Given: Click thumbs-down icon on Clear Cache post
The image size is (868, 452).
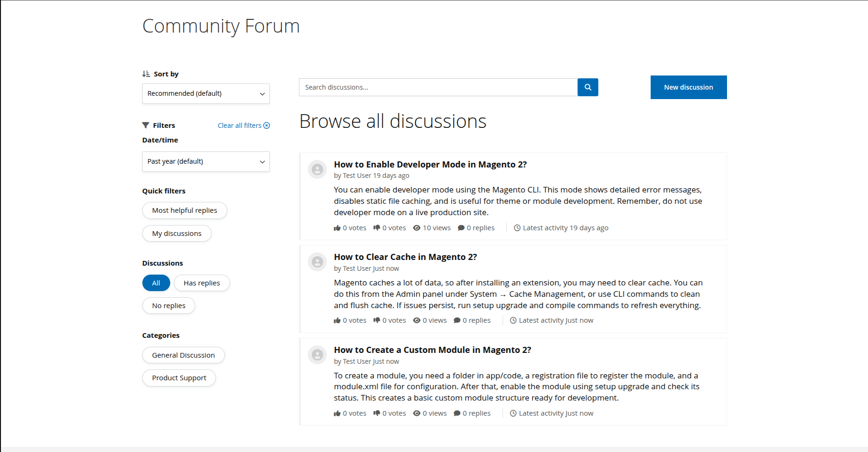Looking at the screenshot, I should coord(377,320).
